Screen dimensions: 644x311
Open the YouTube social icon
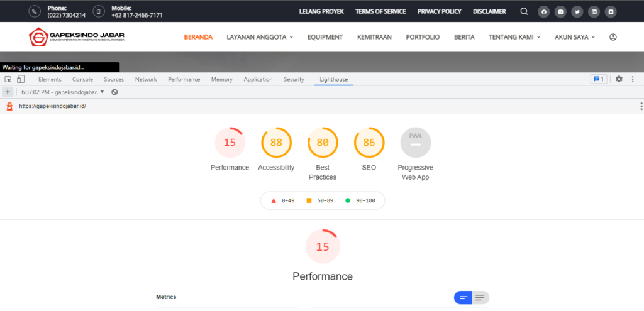(611, 12)
